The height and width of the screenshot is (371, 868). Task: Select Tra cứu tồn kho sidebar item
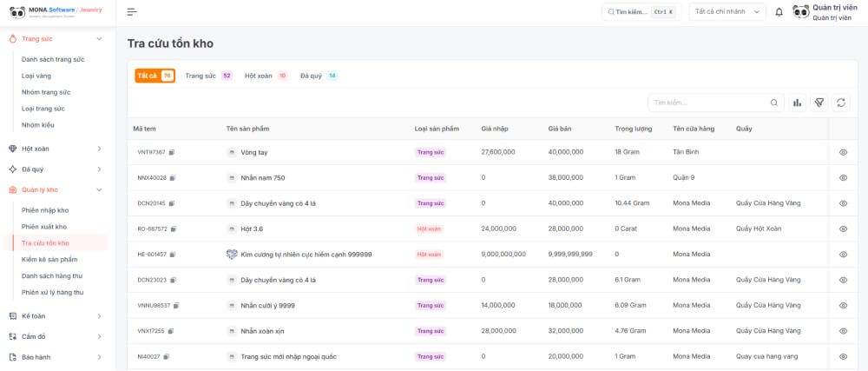coord(56,243)
